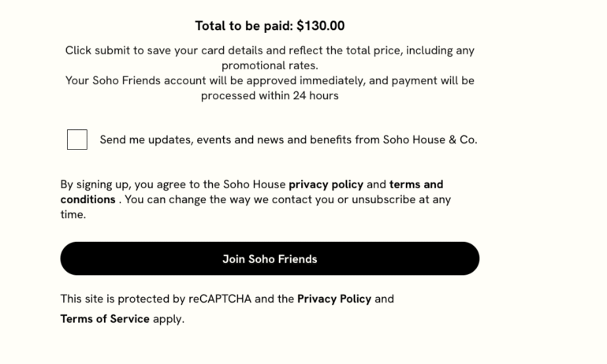Click the "Total to be paid" heading
The image size is (607, 364).
coord(244,26)
